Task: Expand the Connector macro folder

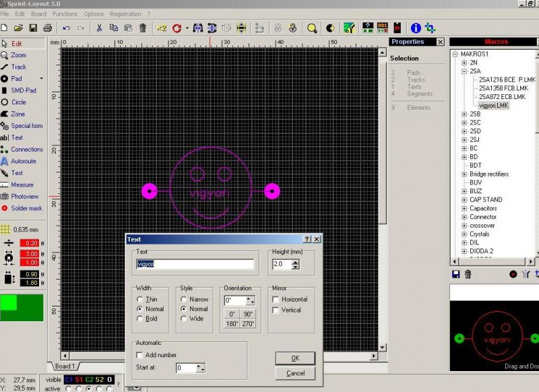Action: [x=464, y=217]
